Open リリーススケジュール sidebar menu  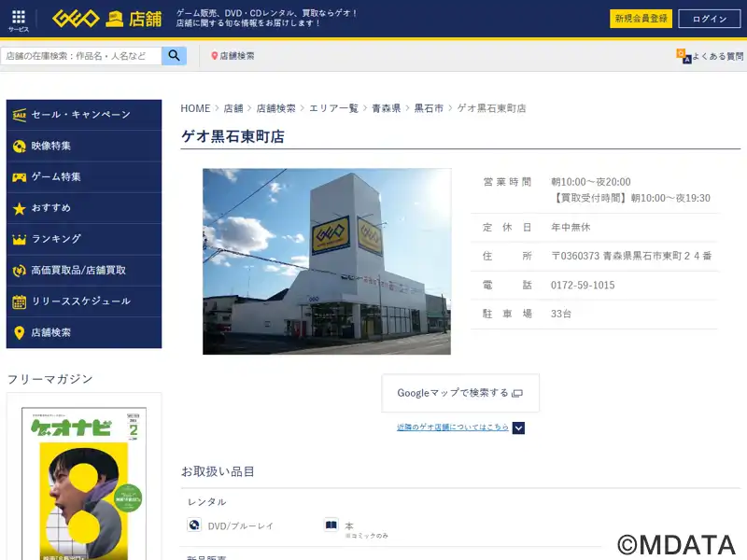(84, 301)
